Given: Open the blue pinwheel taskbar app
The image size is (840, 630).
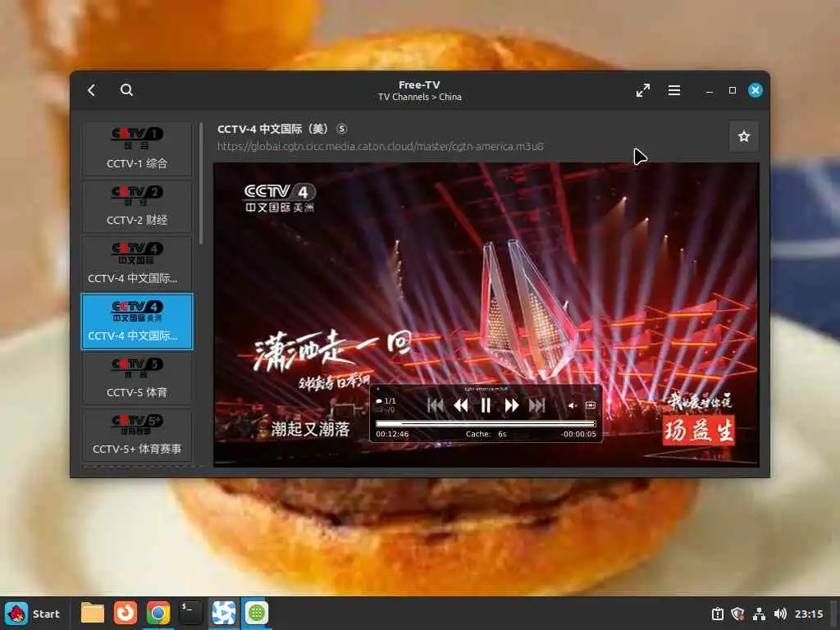Looking at the screenshot, I should click(223, 614).
